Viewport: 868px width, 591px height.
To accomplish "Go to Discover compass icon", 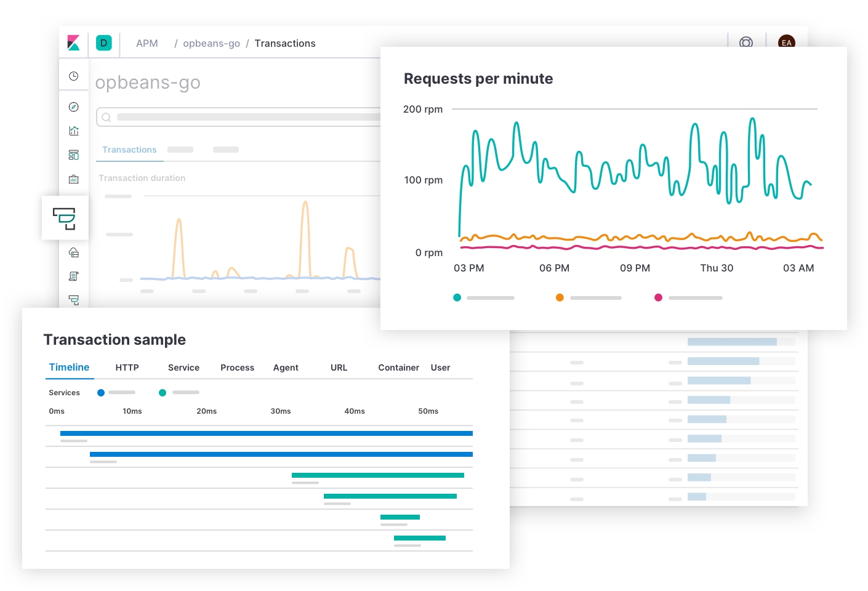I will [x=74, y=107].
